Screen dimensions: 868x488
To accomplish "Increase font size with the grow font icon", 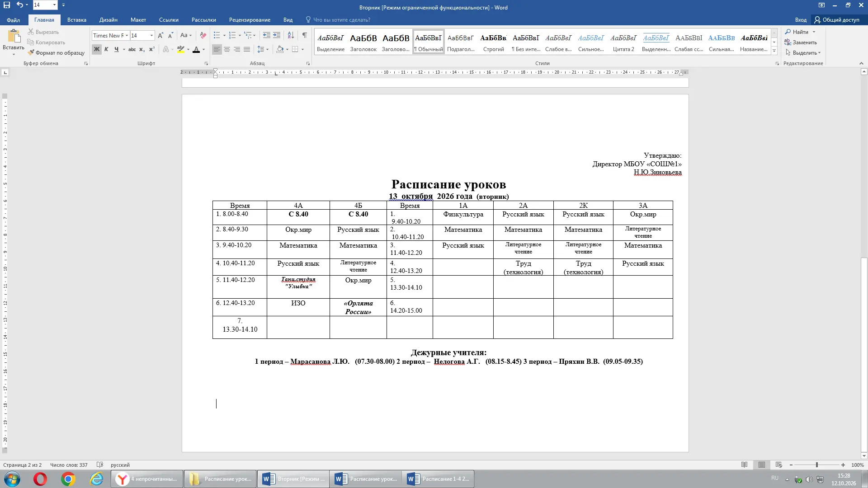I will (x=160, y=35).
